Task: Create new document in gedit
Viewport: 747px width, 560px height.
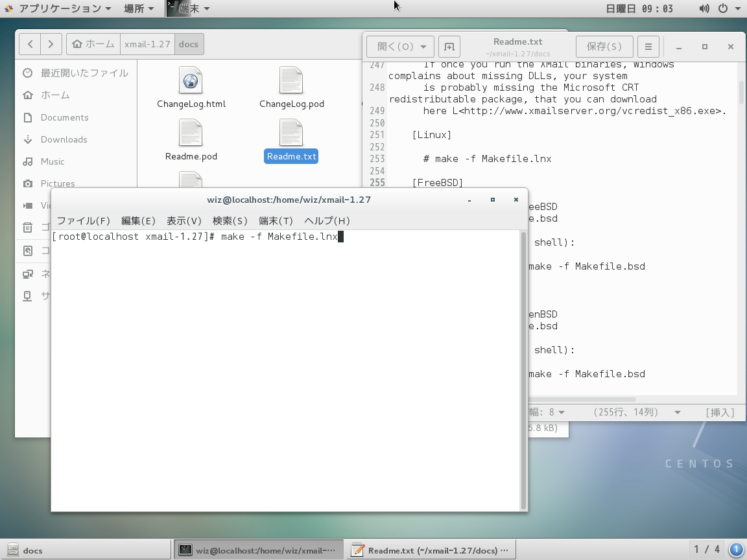Action: [x=449, y=47]
